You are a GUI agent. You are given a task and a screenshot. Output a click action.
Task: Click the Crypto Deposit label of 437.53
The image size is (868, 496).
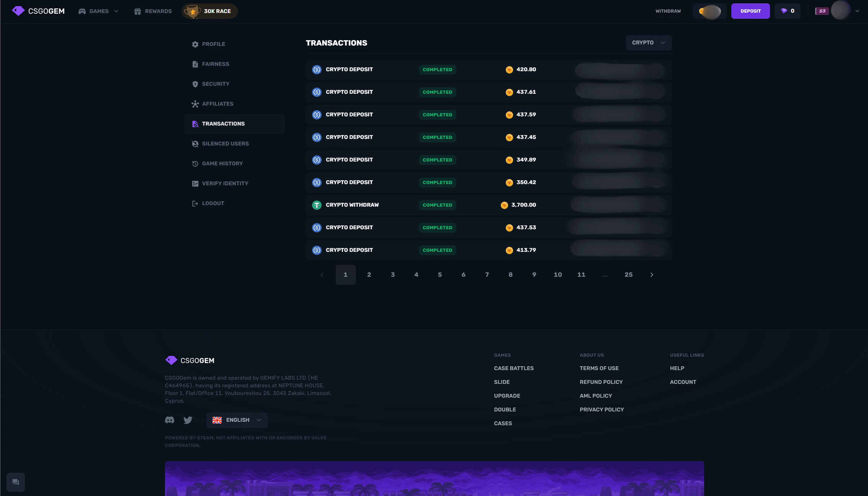(x=349, y=227)
